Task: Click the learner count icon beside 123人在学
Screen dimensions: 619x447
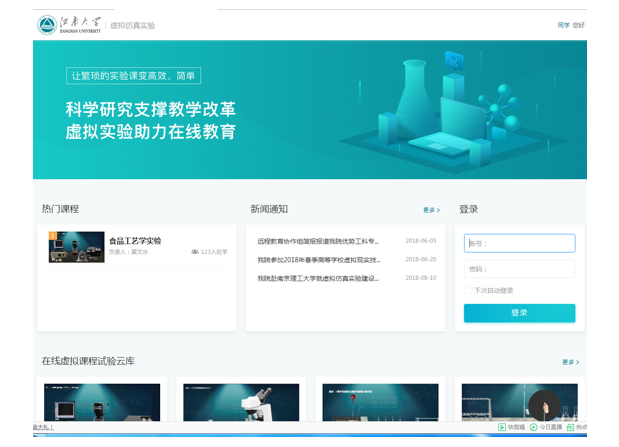Action: pos(194,252)
